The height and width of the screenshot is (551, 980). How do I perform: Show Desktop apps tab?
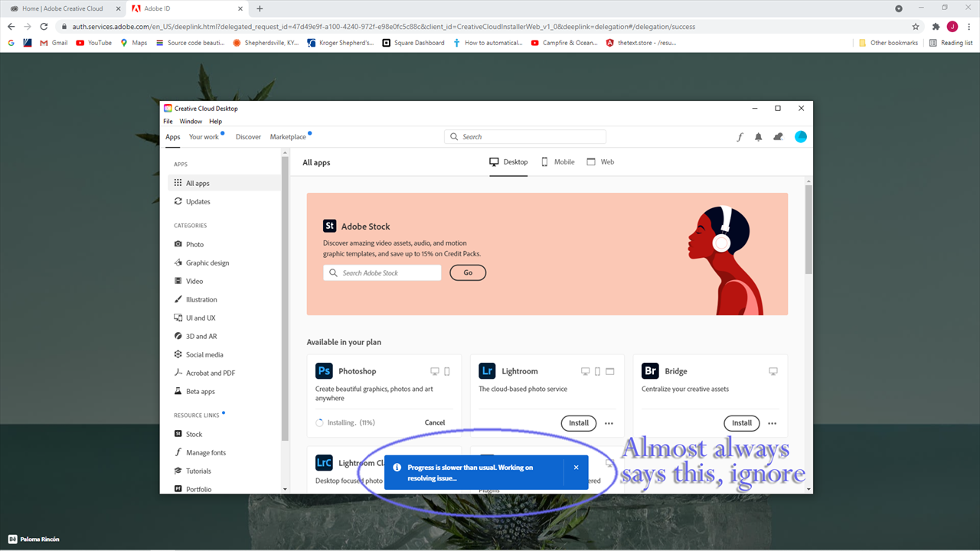tap(508, 162)
